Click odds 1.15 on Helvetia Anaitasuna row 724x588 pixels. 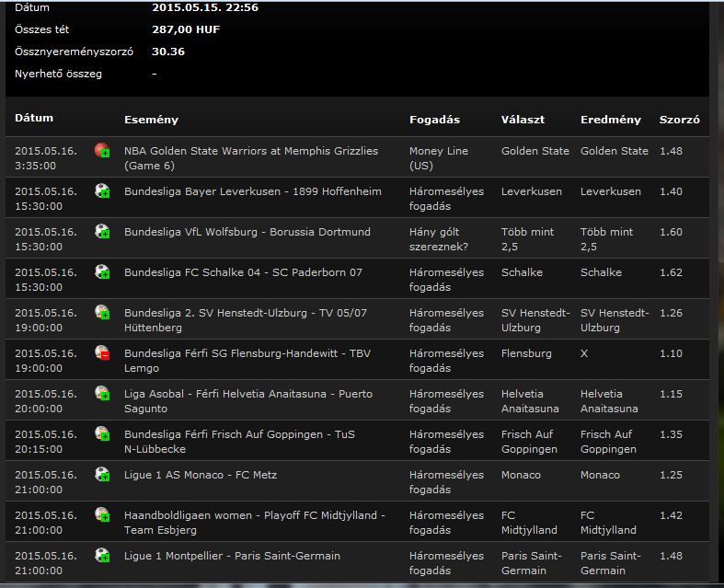(671, 394)
